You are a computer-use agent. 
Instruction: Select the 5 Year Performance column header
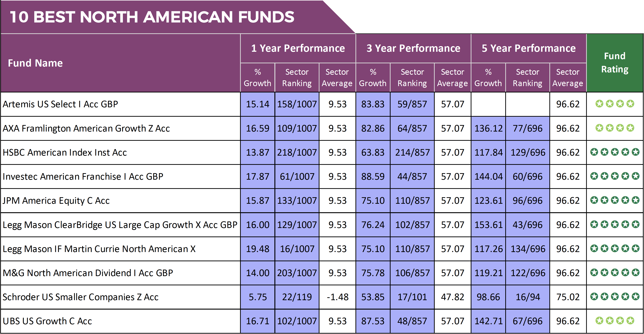529,48
